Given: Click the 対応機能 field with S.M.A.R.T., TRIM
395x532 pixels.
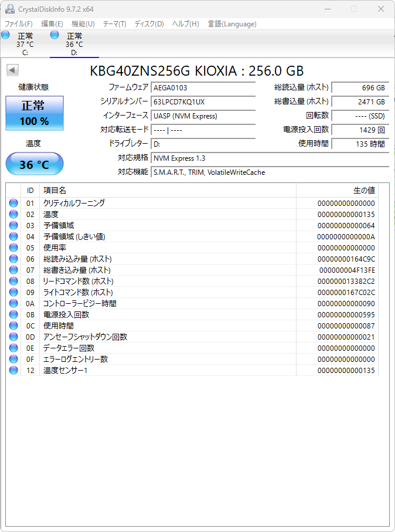Looking at the screenshot, I should 270,172.
